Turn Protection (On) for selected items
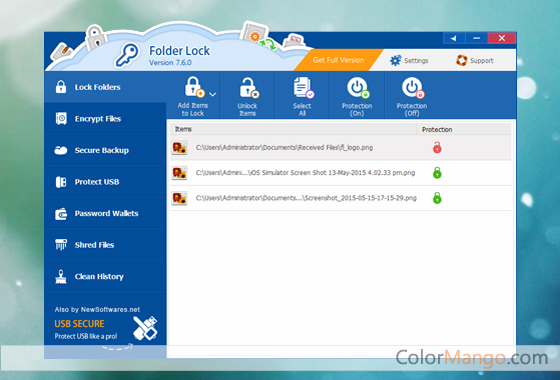The width and height of the screenshot is (560, 380). tap(357, 96)
